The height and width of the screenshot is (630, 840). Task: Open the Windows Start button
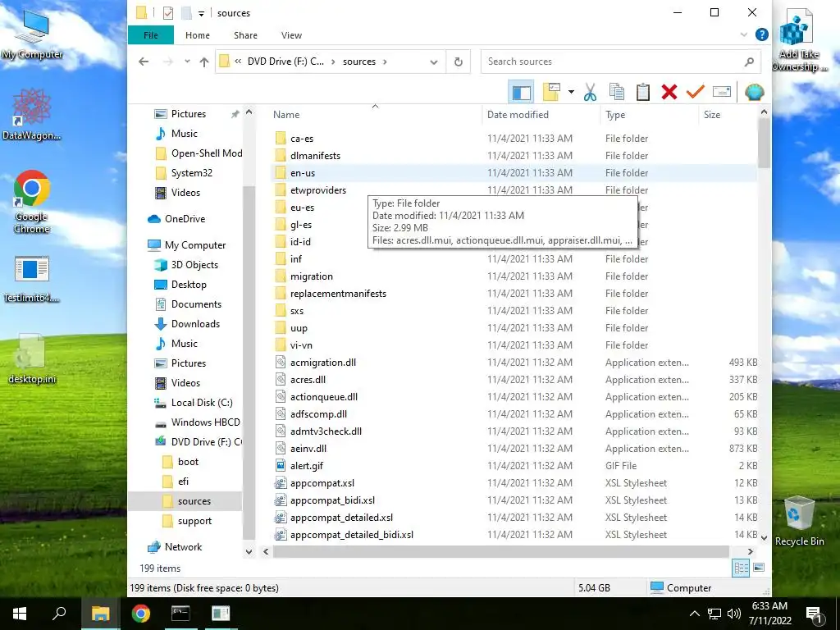tap(20, 614)
